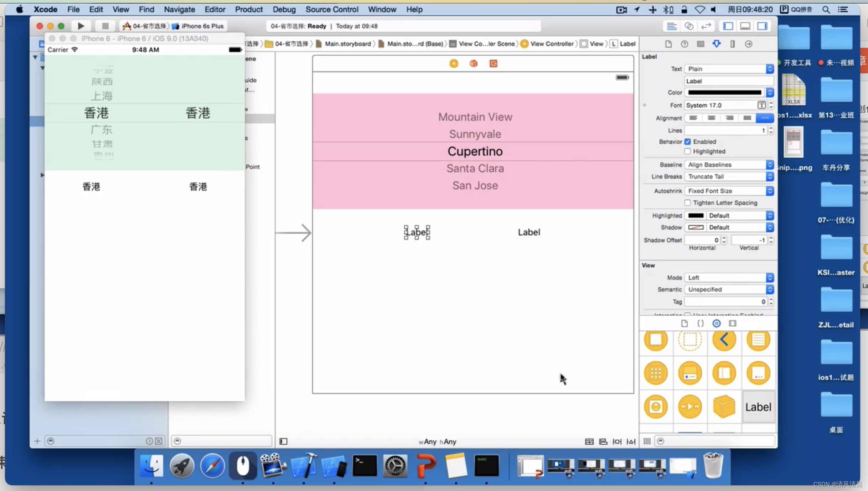Open the Navigate menu
This screenshot has height=491, width=868.
coord(179,10)
